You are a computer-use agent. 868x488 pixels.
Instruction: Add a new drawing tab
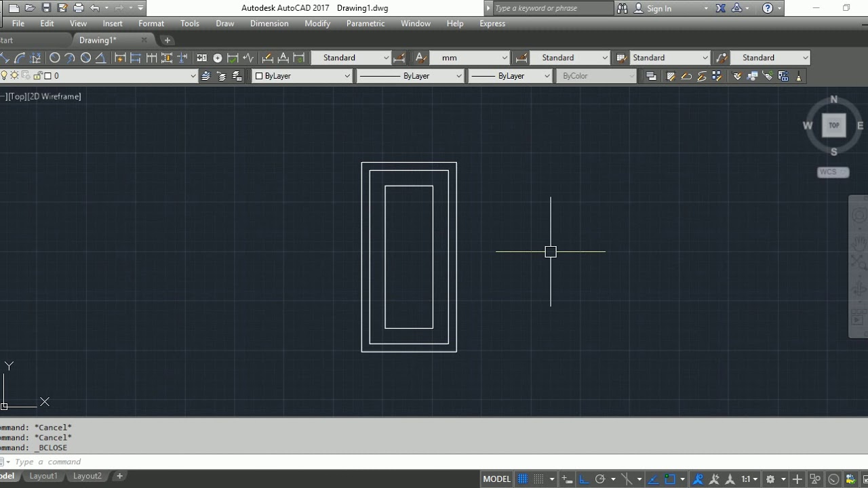pyautogui.click(x=167, y=40)
